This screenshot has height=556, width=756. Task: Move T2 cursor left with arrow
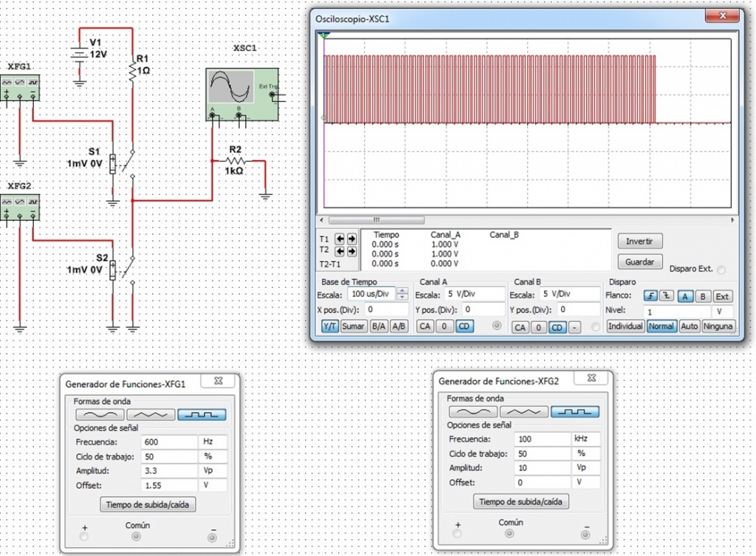(340, 250)
